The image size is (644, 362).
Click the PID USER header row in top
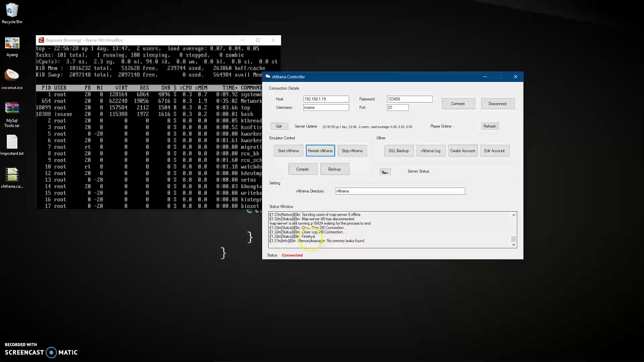[148, 88]
